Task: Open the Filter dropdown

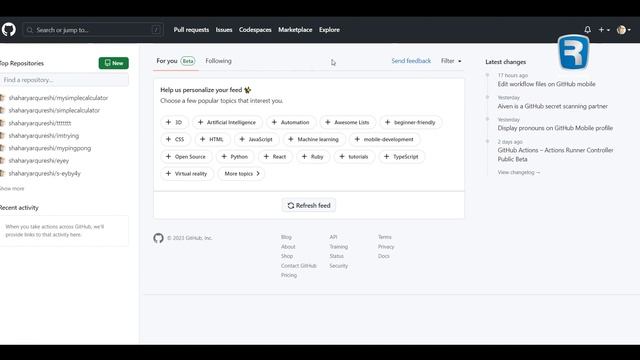Action: coord(451,61)
